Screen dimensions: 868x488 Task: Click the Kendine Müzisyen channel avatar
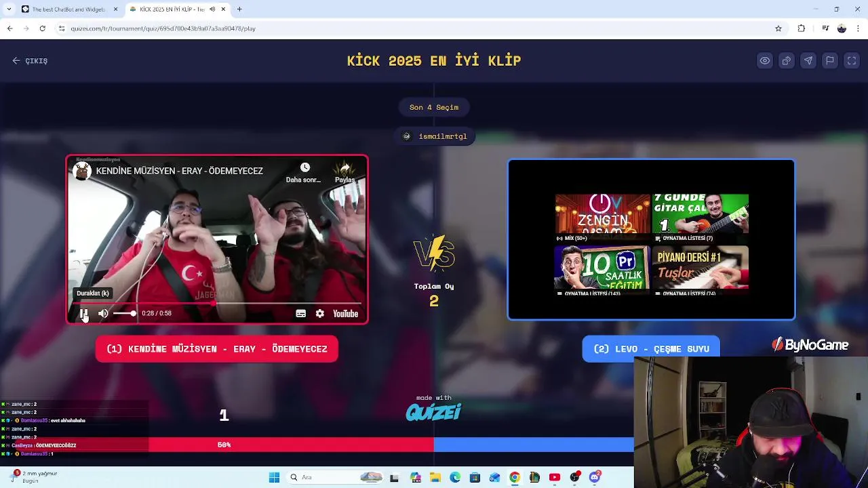pyautogui.click(x=82, y=171)
